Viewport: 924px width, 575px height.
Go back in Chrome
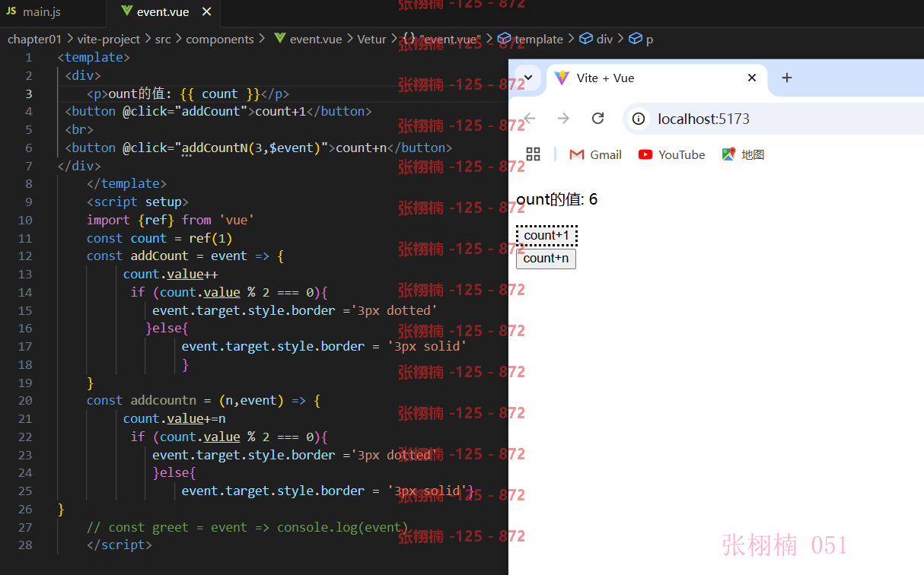[529, 118]
